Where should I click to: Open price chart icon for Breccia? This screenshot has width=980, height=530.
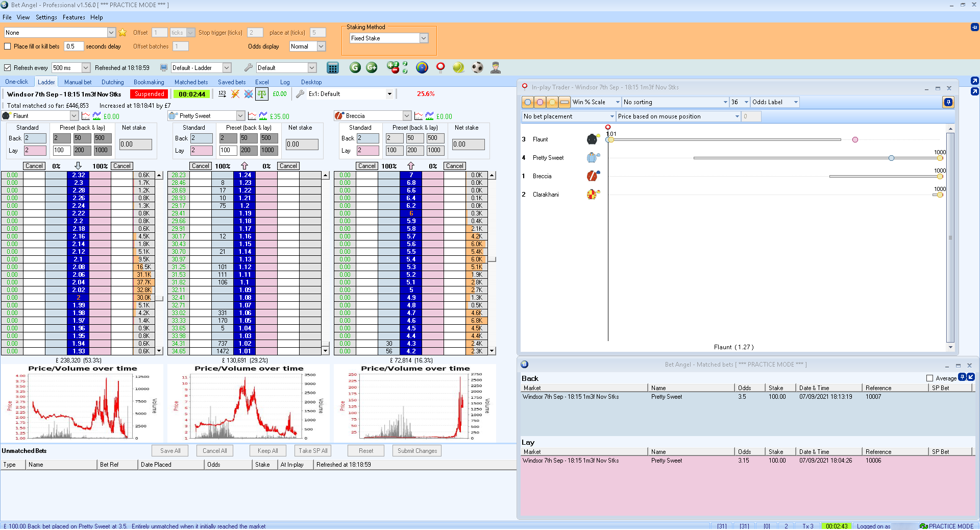pyautogui.click(x=419, y=116)
